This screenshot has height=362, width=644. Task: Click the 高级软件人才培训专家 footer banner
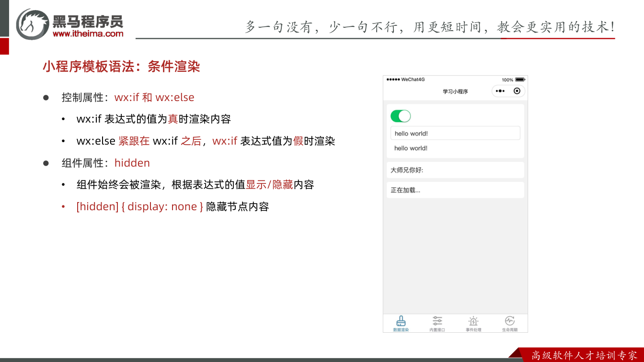(x=585, y=355)
